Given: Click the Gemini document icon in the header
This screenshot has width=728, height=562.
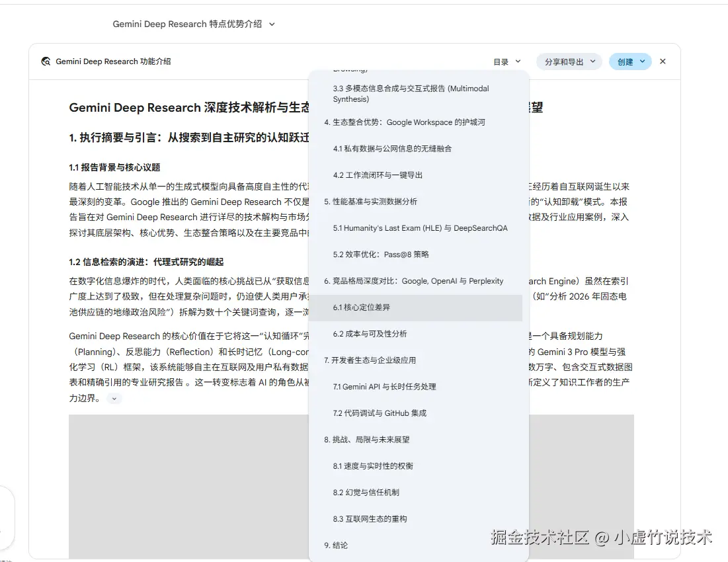Looking at the screenshot, I should pyautogui.click(x=46, y=61).
